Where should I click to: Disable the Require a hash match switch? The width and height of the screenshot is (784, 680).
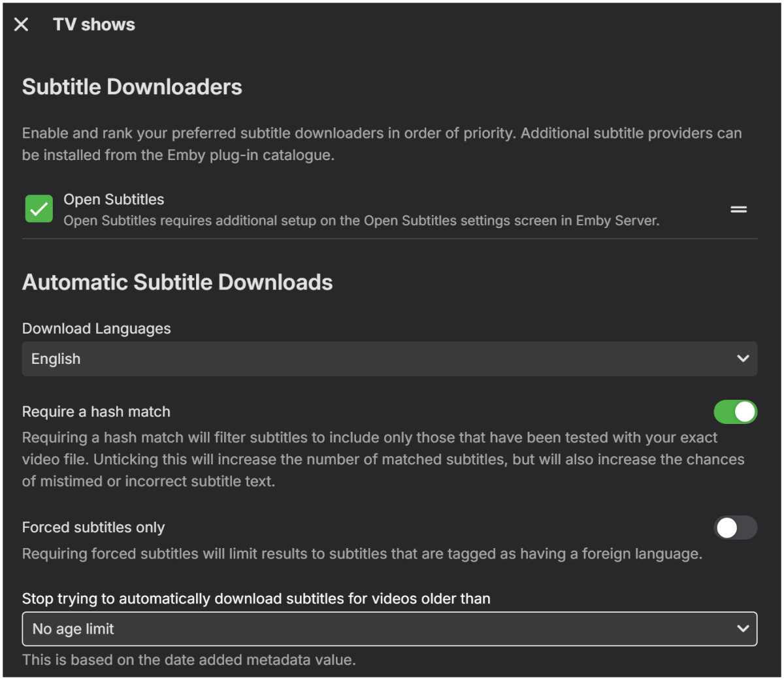click(735, 412)
